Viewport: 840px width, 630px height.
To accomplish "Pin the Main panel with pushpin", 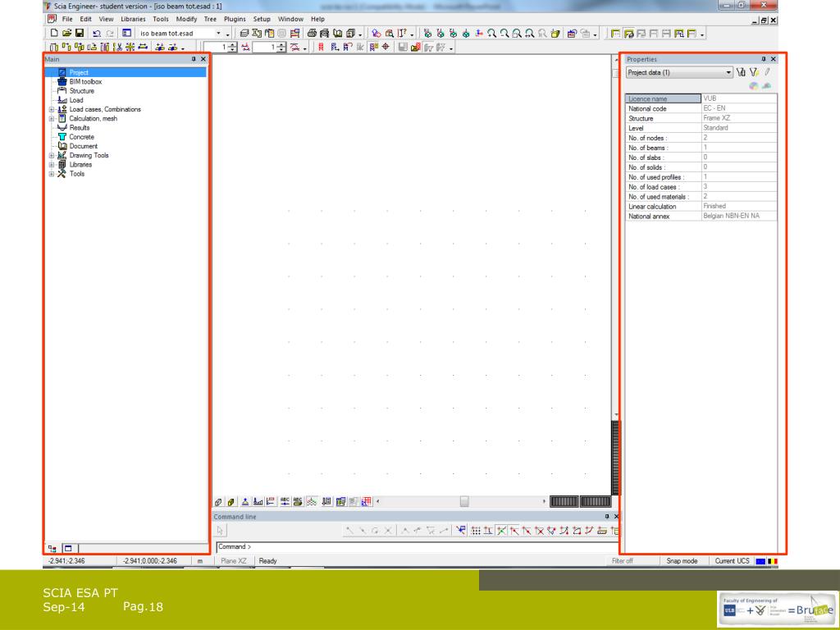I will pyautogui.click(x=194, y=59).
